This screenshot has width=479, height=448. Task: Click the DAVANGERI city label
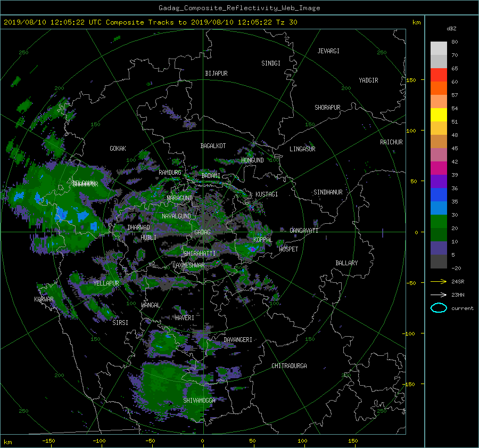coord(238,340)
